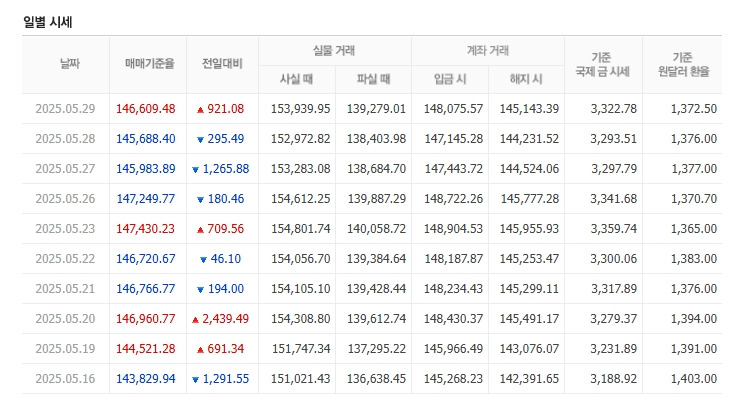Click the blue down arrow beside 1,265.88

(195, 170)
